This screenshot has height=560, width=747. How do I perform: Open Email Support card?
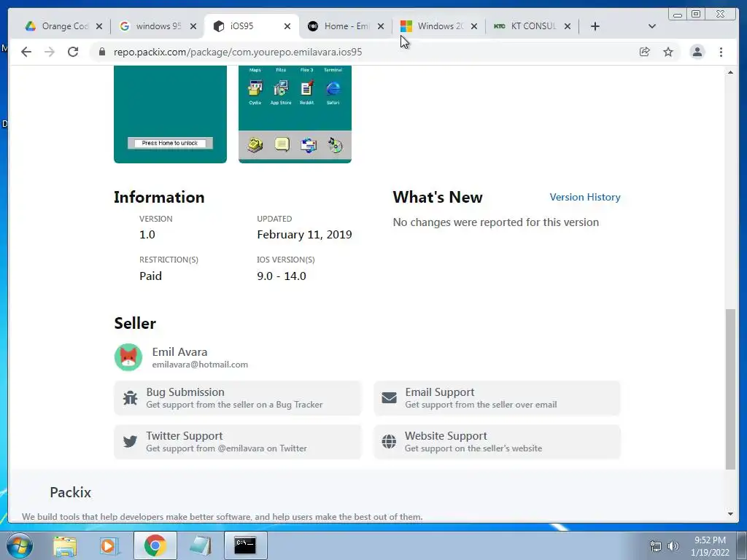pyautogui.click(x=497, y=398)
